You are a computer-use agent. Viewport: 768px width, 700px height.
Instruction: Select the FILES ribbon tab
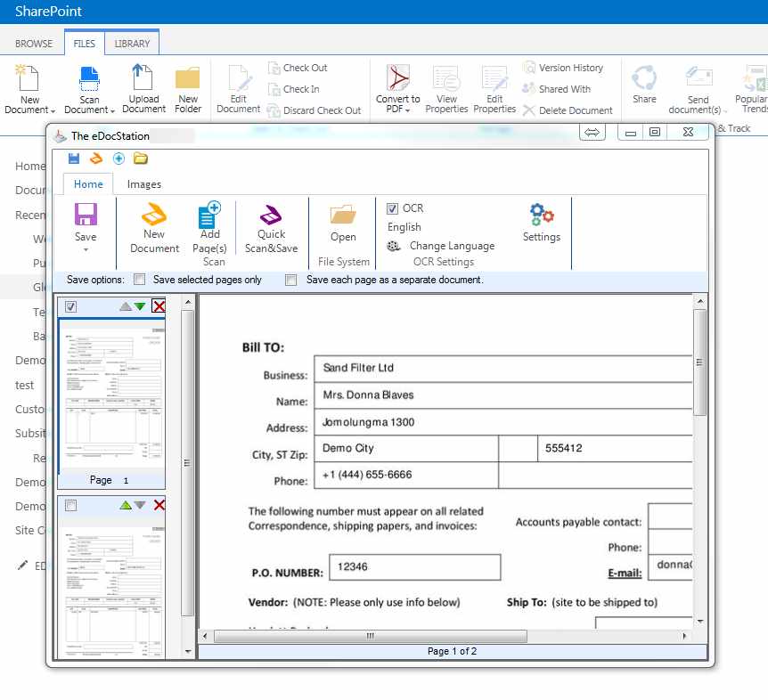point(85,44)
